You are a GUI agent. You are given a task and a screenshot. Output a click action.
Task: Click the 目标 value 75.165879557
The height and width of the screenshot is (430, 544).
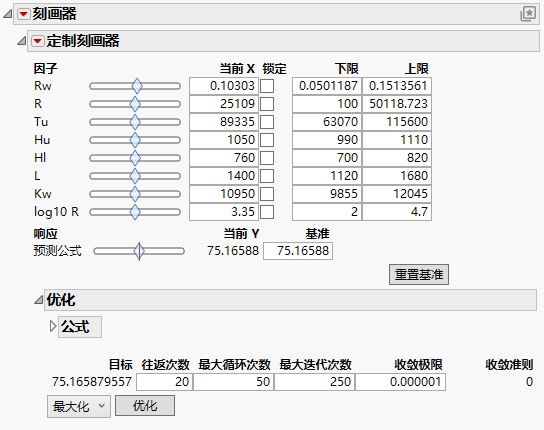92,382
